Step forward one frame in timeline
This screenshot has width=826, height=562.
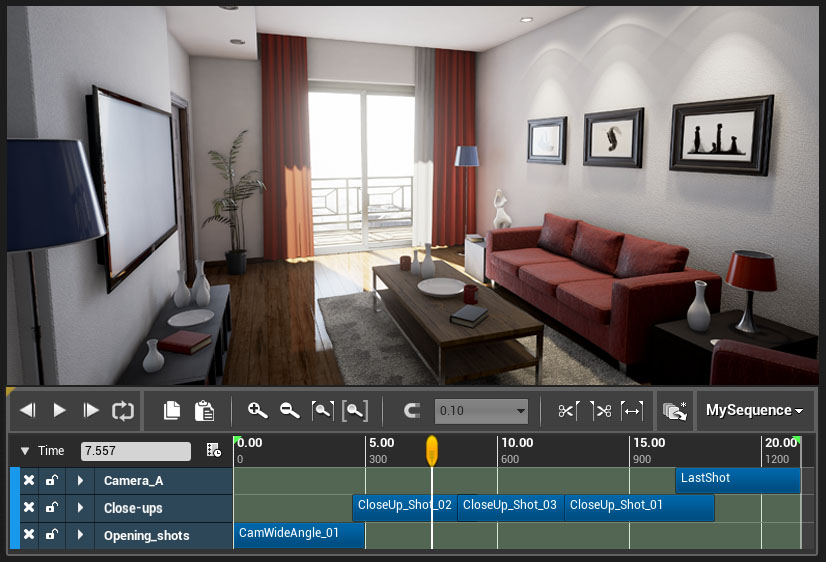tap(91, 410)
